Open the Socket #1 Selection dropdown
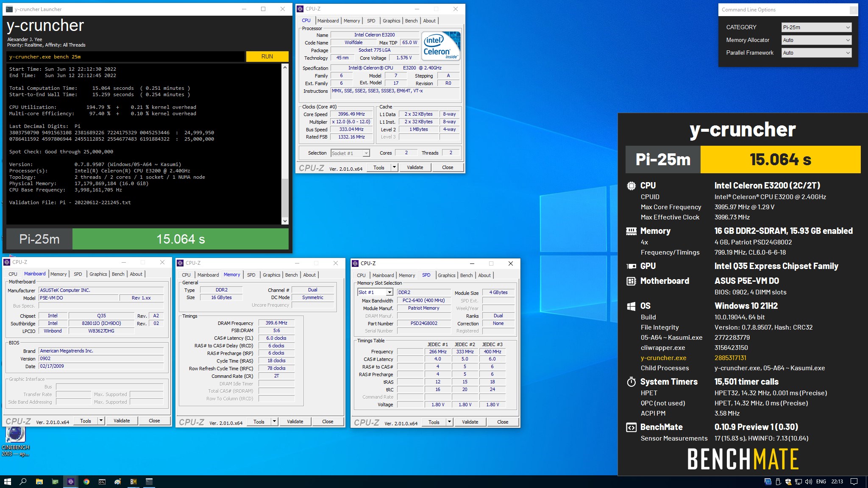This screenshot has height=488, width=868. click(350, 153)
